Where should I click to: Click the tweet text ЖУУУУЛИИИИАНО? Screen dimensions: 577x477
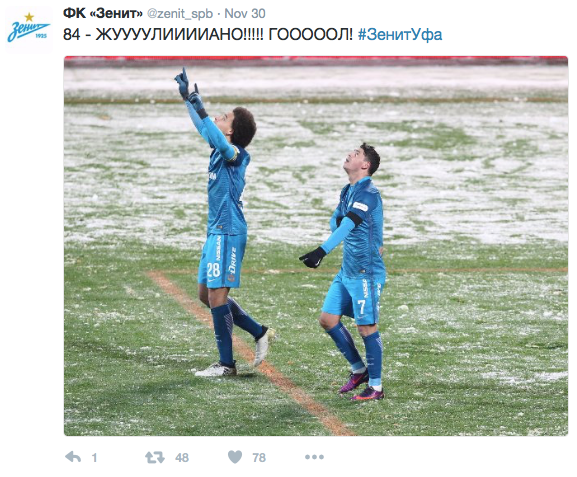click(180, 35)
